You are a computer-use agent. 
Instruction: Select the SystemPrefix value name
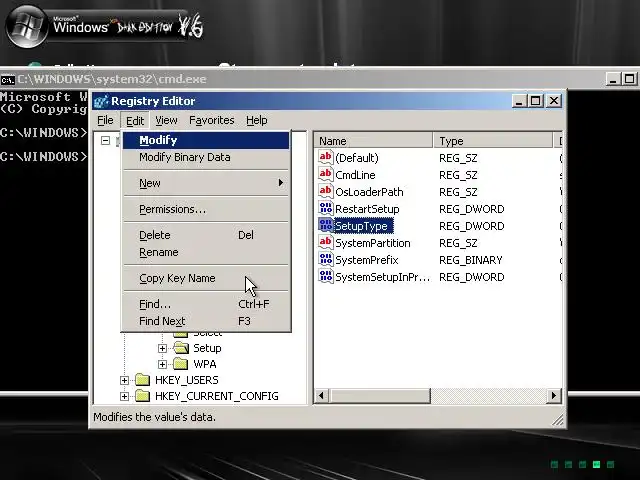click(x=367, y=260)
